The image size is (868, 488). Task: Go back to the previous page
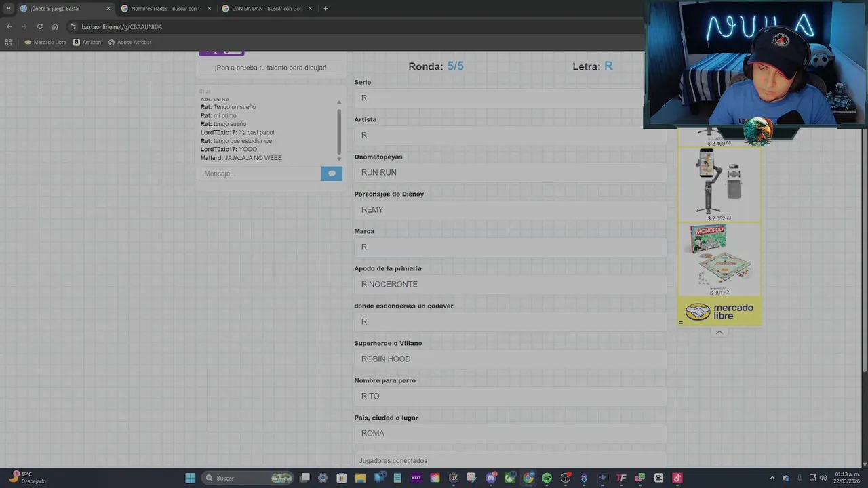pyautogui.click(x=9, y=26)
